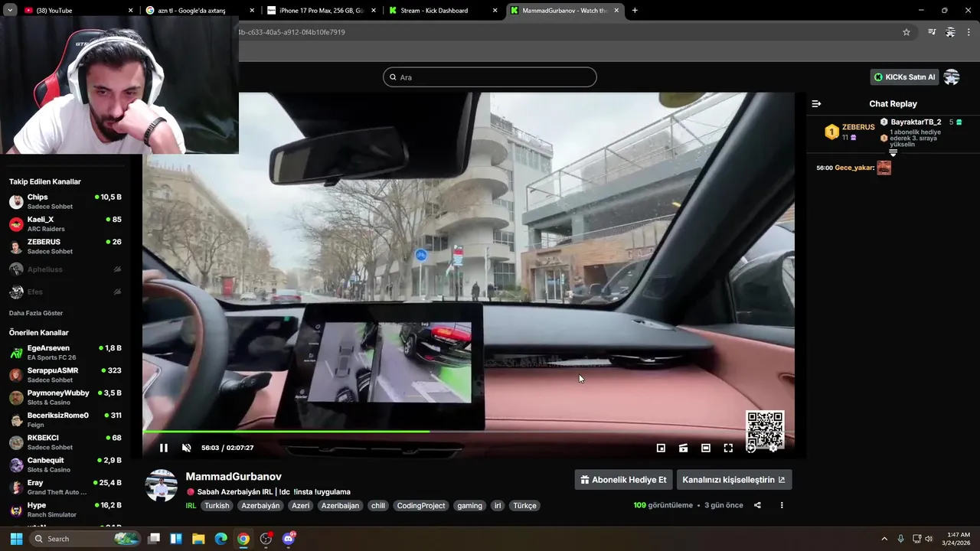Create a clip with the clapperboard icon

pyautogui.click(x=683, y=448)
